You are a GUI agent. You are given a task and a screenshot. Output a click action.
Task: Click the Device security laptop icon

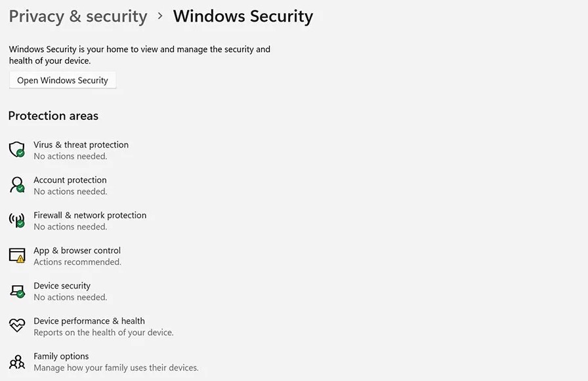(17, 291)
